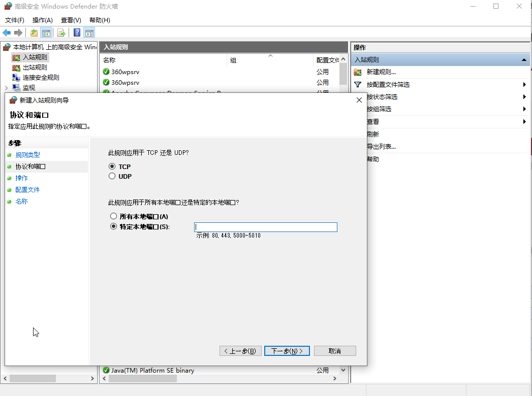Close the new inbound rule wizard dialog
This screenshot has width=532, height=396.
tap(359, 100)
